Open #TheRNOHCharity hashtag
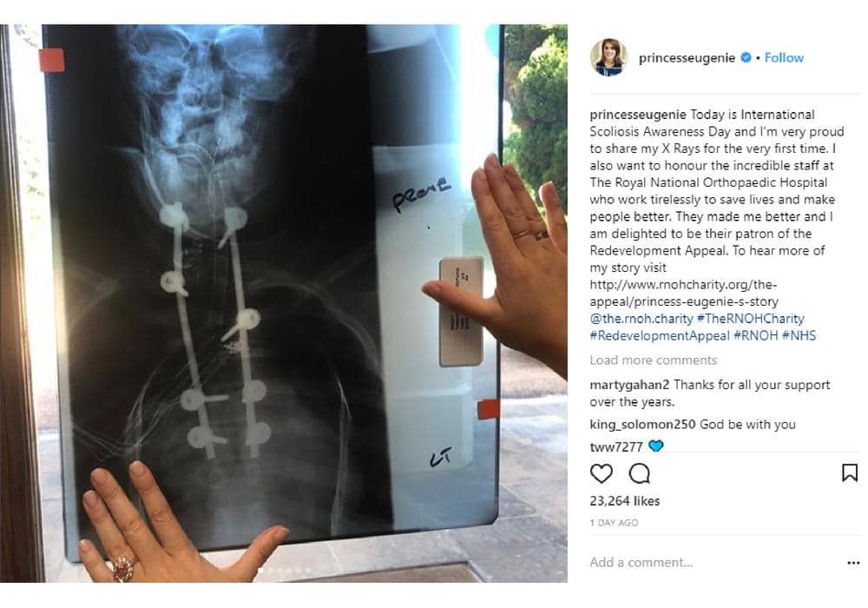868x608 pixels. [x=750, y=319]
